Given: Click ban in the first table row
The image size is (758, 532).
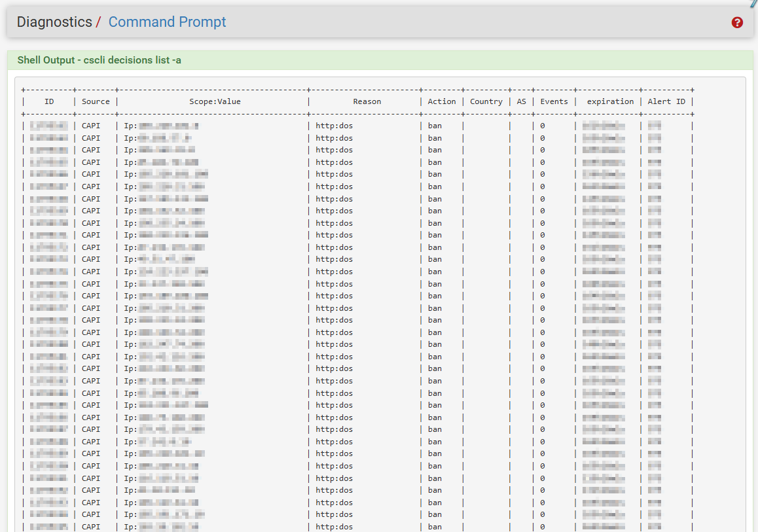Looking at the screenshot, I should (x=435, y=126).
